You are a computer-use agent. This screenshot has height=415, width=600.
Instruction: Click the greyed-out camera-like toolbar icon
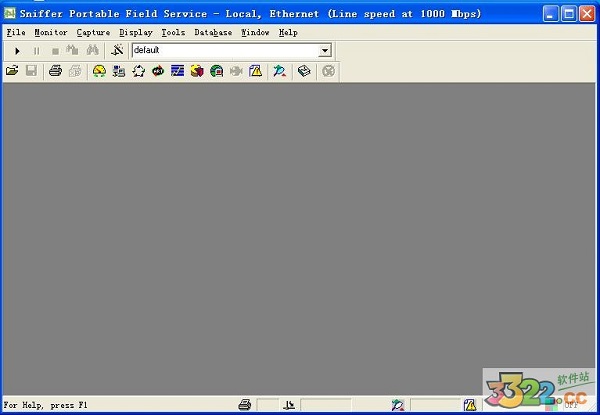[236, 71]
